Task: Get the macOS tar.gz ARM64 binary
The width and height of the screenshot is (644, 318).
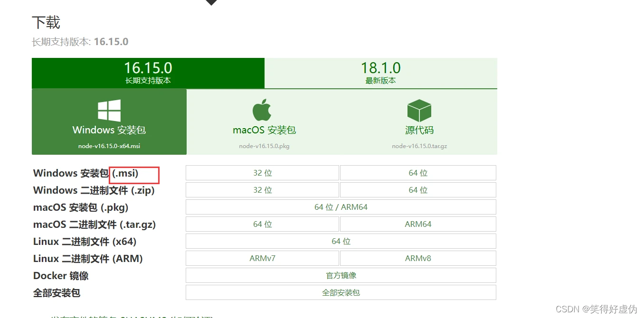Action: pos(418,224)
